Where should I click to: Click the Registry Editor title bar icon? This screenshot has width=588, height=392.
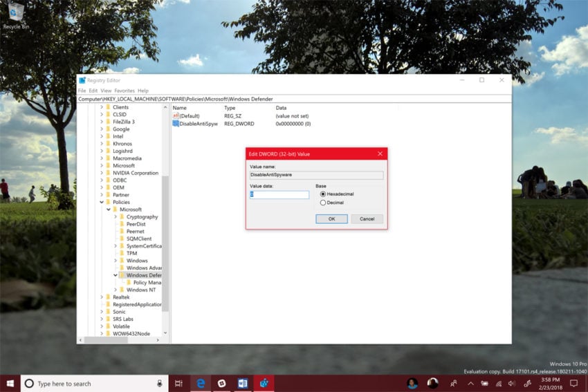(82, 80)
